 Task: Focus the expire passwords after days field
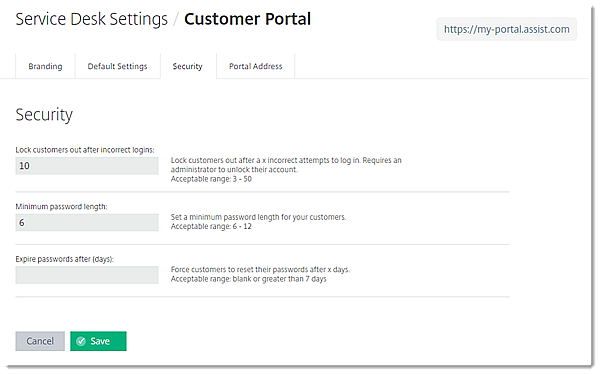click(87, 275)
